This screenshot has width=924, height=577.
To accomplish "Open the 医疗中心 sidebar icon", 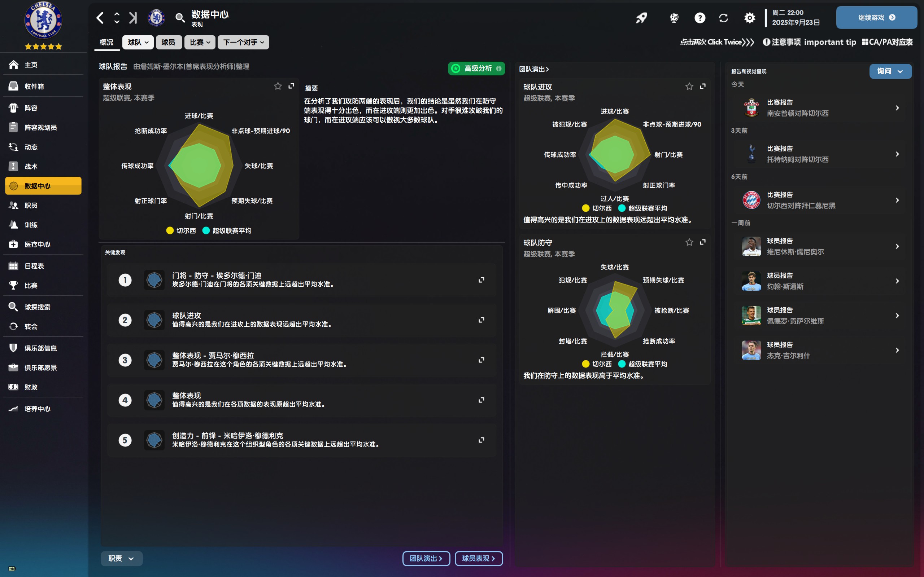I will coord(13,244).
